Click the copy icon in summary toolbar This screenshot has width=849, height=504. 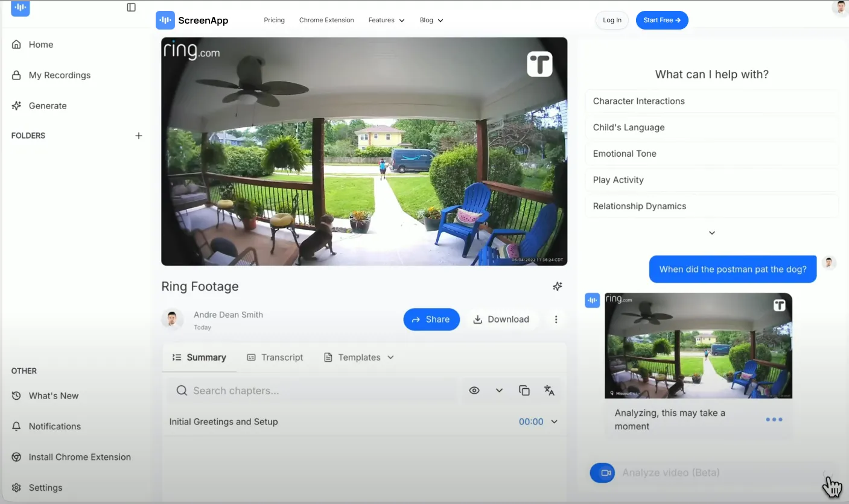[x=524, y=391]
